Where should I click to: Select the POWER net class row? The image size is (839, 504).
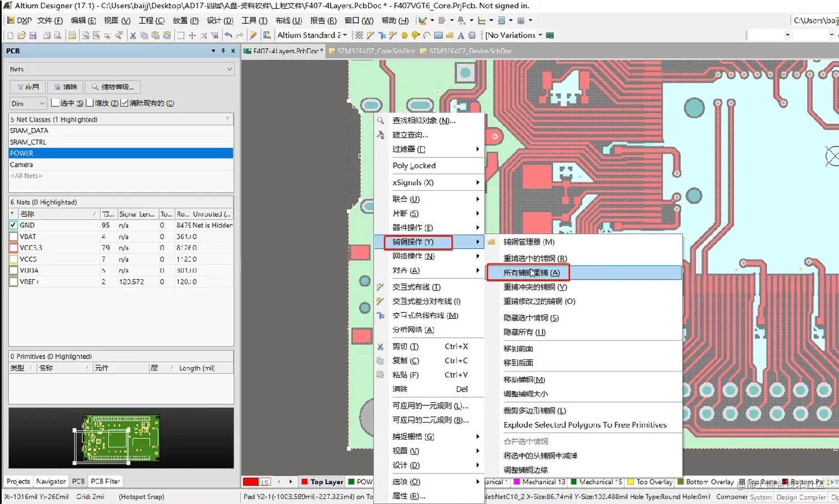tap(121, 153)
